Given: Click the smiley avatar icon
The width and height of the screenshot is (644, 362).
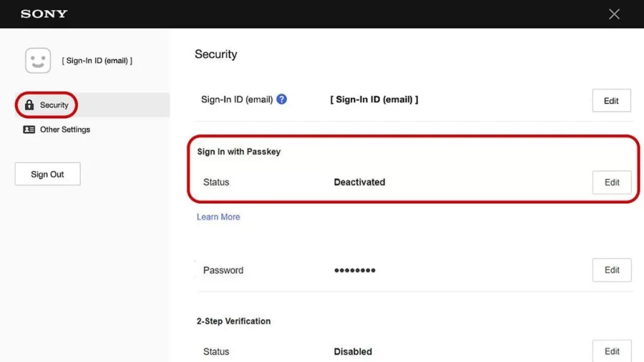Looking at the screenshot, I should coord(38,61).
